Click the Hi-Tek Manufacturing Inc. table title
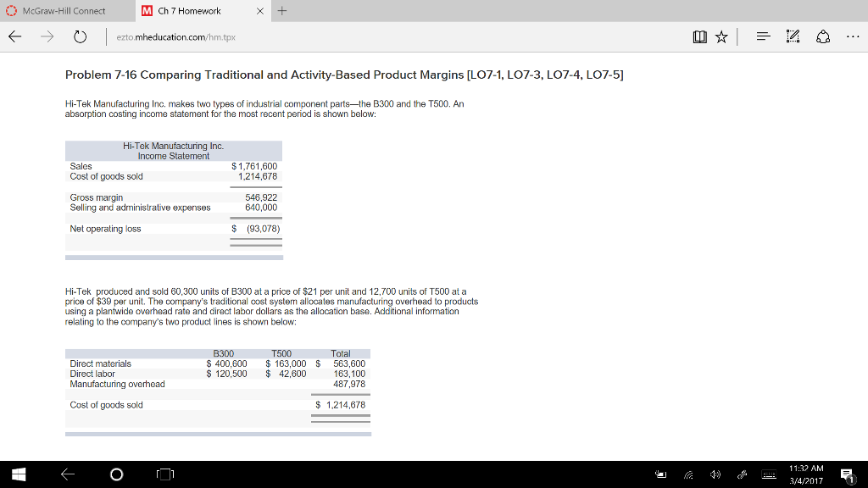The width and height of the screenshot is (868, 488). (173, 146)
